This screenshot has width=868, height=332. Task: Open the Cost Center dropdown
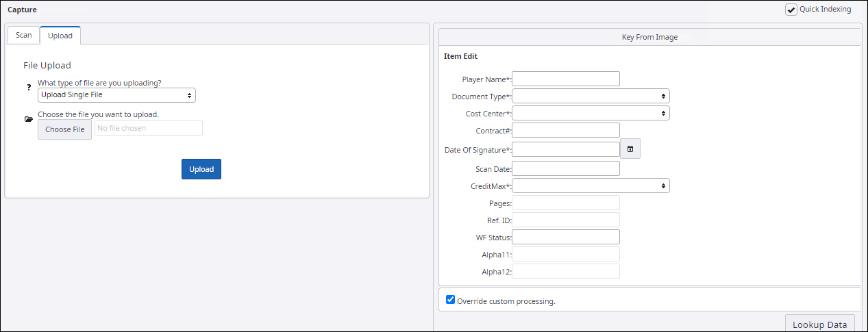[591, 113]
